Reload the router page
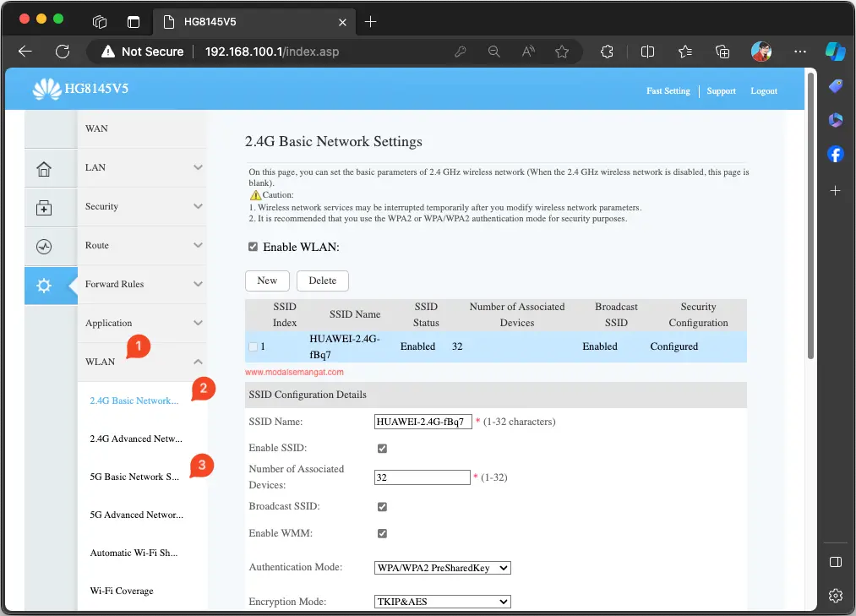Screen dimensions: 856x616 (63, 52)
